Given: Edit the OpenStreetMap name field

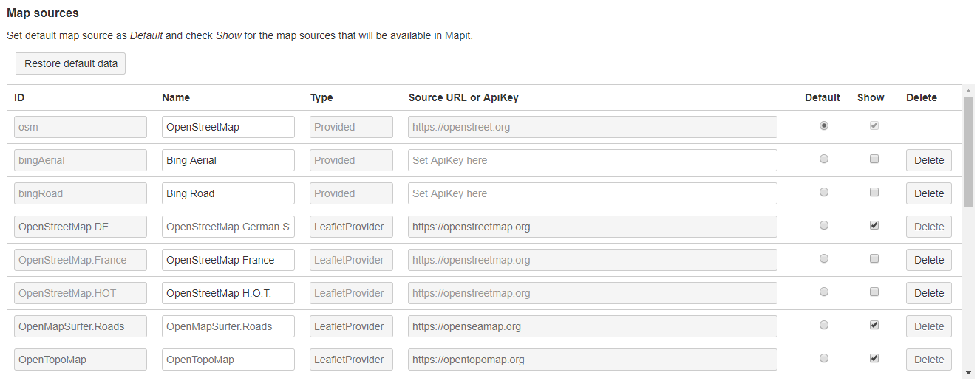Looking at the screenshot, I should (x=228, y=127).
